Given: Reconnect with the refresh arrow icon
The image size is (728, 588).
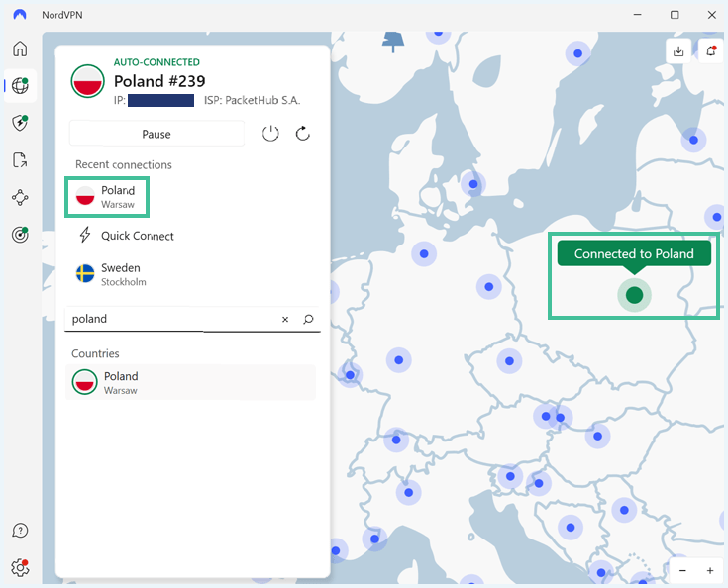Looking at the screenshot, I should (303, 134).
